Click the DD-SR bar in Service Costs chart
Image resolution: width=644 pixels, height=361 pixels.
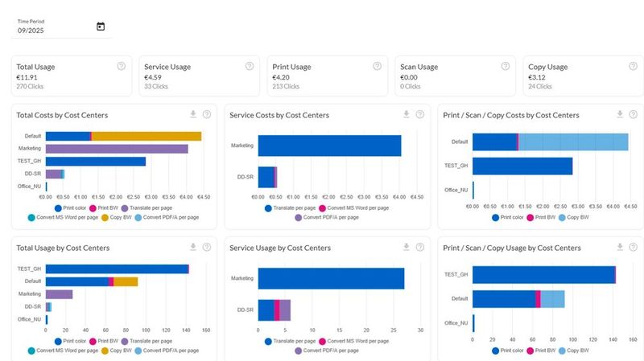[x=267, y=177]
